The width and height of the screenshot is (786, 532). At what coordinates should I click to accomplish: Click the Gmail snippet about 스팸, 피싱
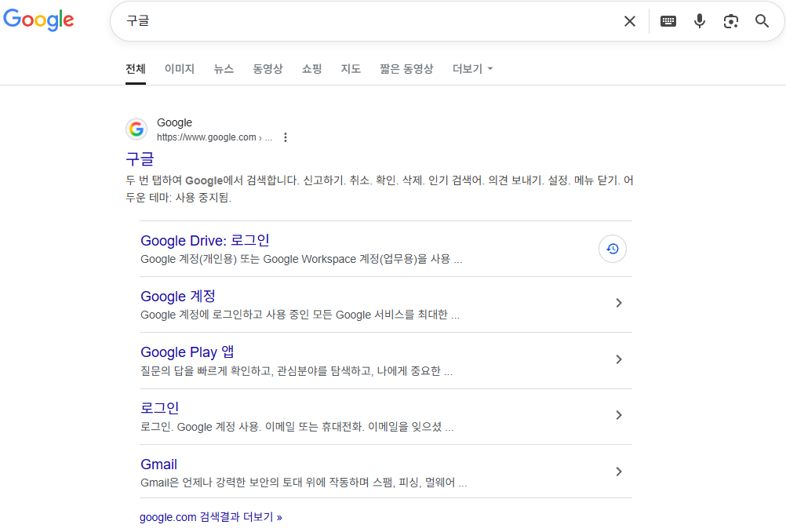[x=304, y=483]
